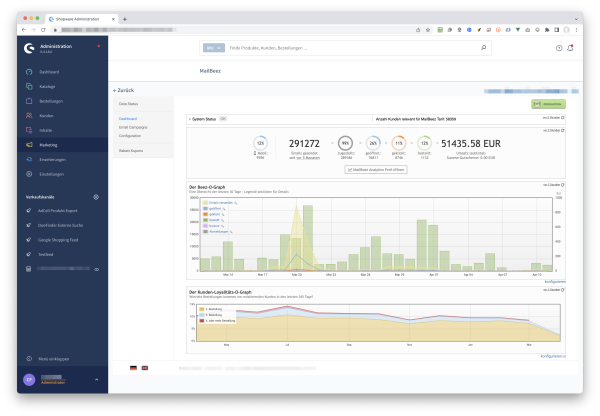
Task: Expand the administrator user menu chevron
Action: (x=96, y=380)
